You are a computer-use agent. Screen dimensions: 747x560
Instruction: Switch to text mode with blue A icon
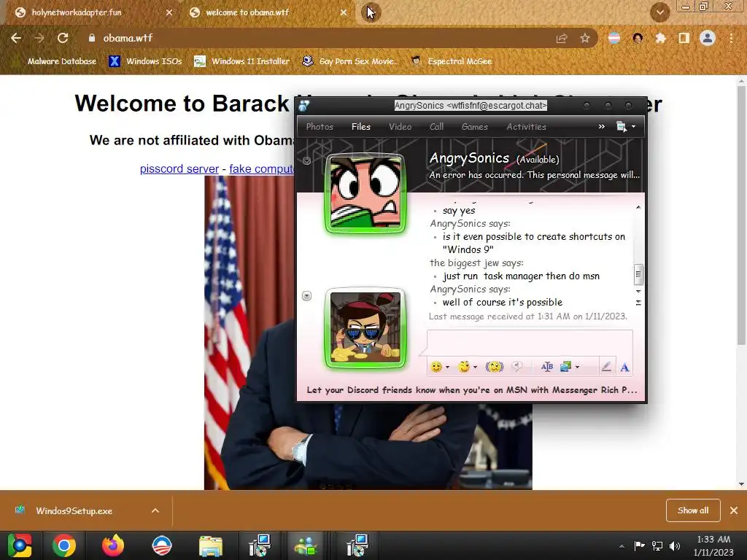click(624, 367)
